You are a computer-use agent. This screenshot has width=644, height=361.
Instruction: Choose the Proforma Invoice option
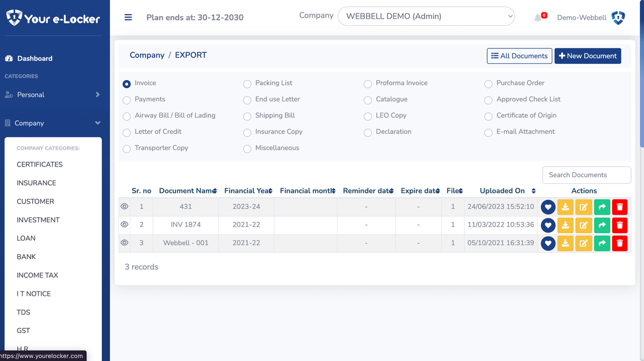coord(368,84)
